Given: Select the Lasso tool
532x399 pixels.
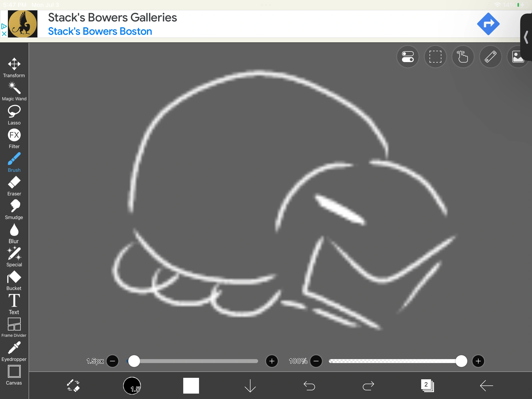Looking at the screenshot, I should click(14, 115).
